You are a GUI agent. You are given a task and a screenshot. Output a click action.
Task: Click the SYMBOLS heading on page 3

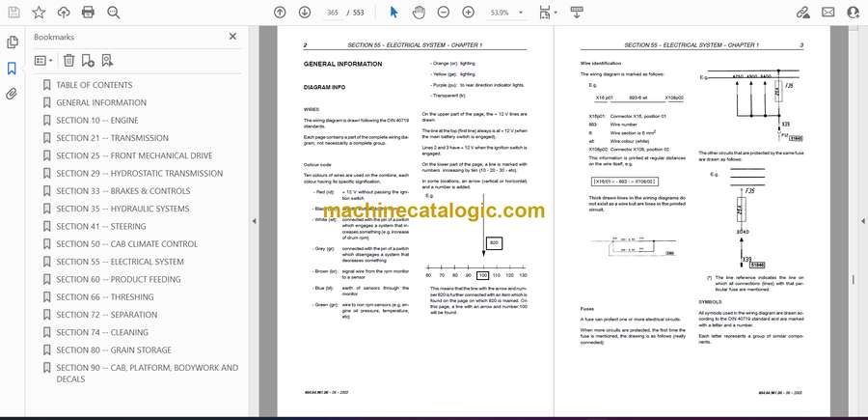(x=708, y=302)
